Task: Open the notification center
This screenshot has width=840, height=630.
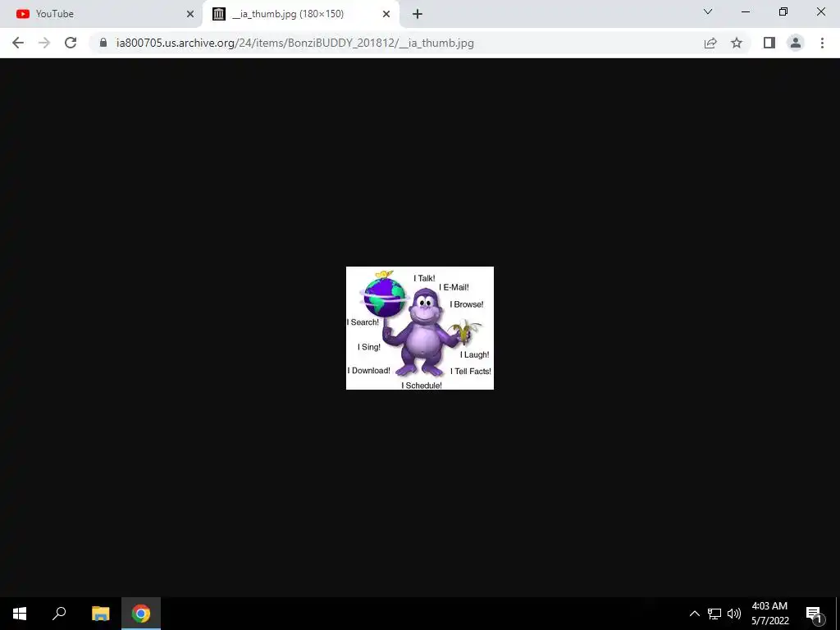Action: 814,614
